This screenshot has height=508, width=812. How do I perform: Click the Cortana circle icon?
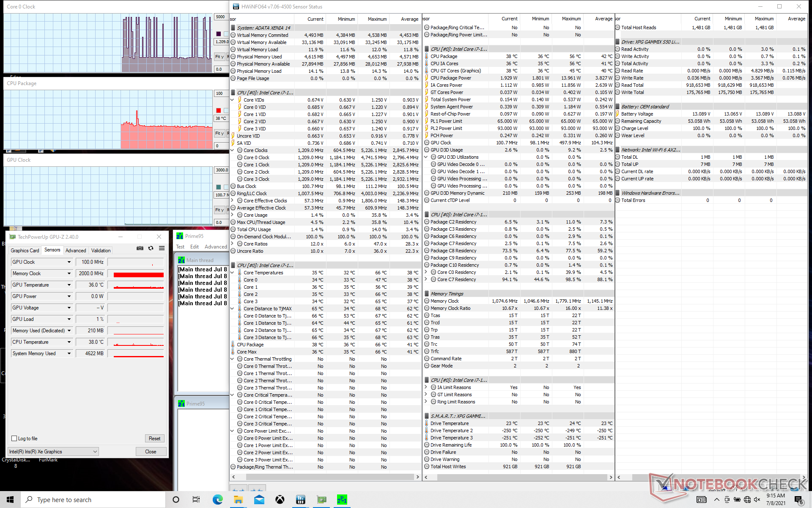click(176, 500)
